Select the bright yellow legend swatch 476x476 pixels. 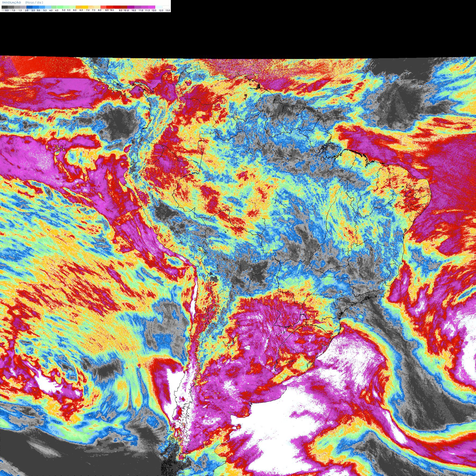point(85,7)
